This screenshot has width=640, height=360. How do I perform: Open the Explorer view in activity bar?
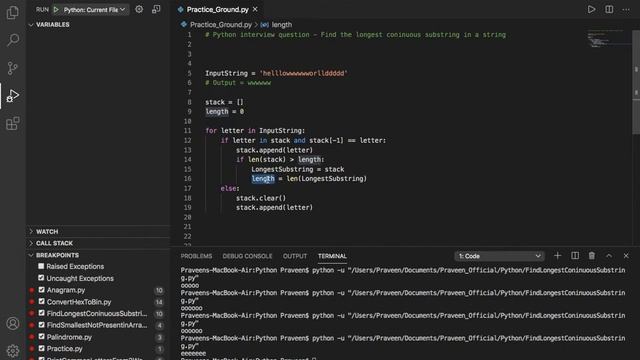click(x=13, y=12)
